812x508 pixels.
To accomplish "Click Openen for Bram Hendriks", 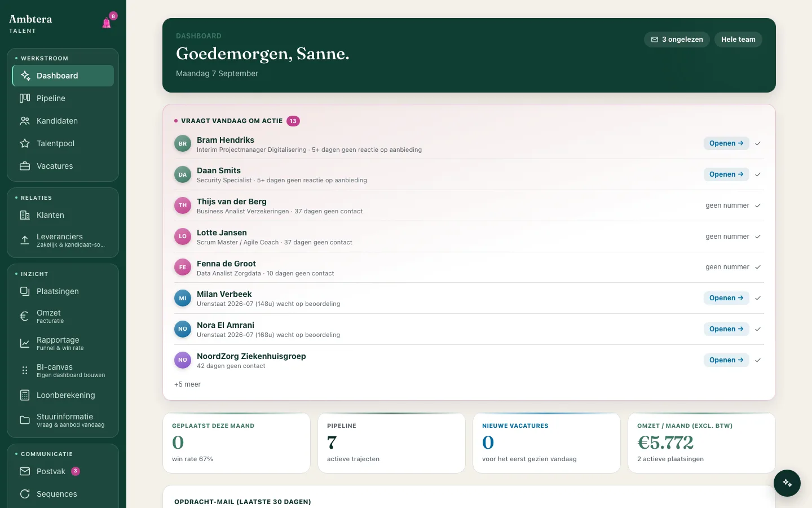I will (x=726, y=143).
